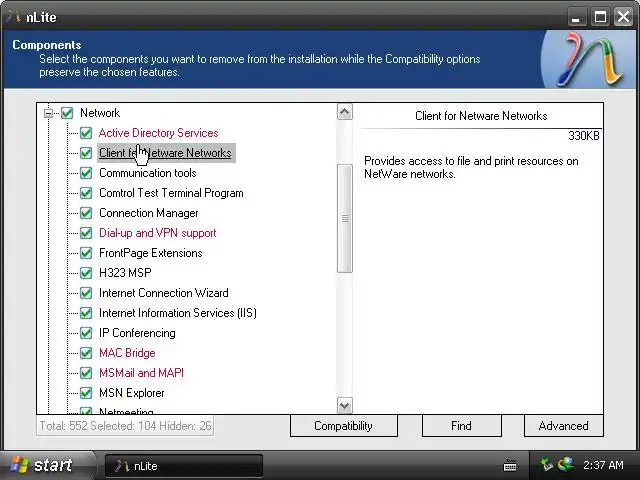The width and height of the screenshot is (640, 480).
Task: Toggle Internet Connection Wizard checkbox
Action: pyautogui.click(x=86, y=293)
